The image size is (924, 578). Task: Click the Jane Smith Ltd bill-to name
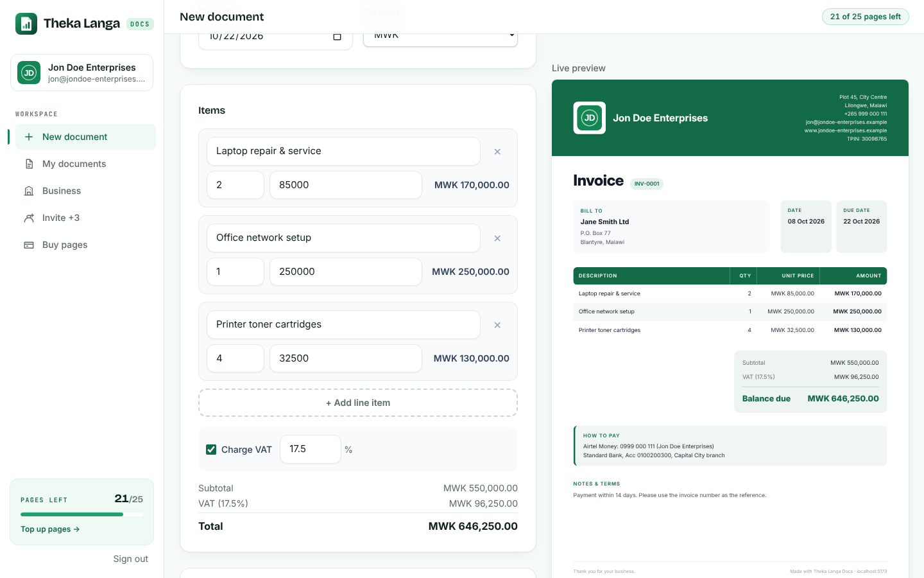coord(604,222)
